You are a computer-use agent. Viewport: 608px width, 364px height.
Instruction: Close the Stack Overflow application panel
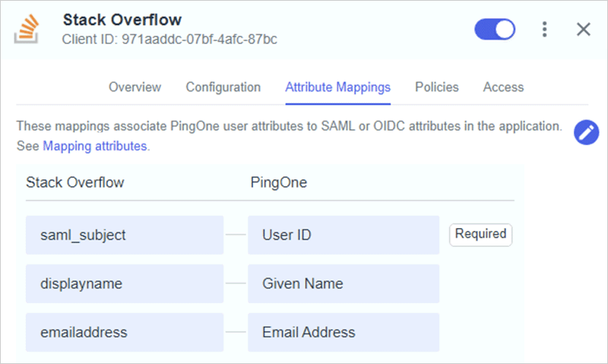pyautogui.click(x=584, y=30)
